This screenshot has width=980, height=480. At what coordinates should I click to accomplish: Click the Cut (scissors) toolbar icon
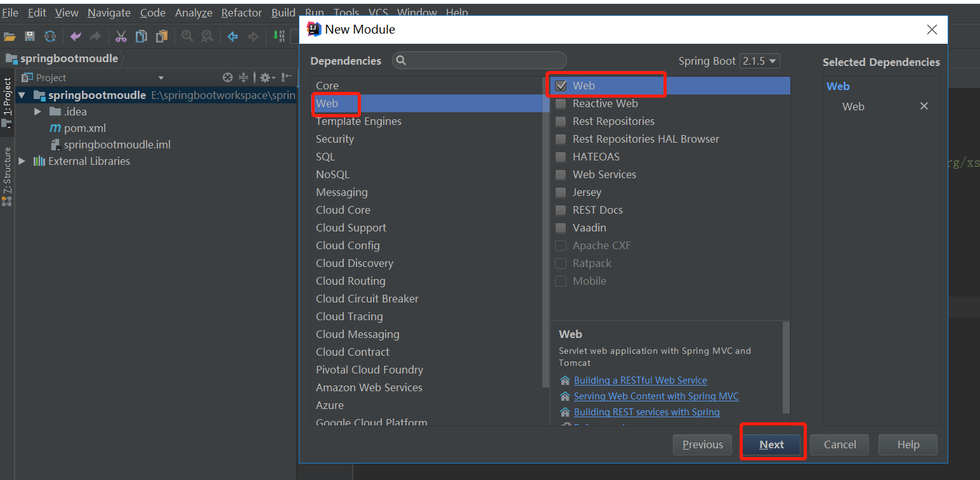pos(121,36)
